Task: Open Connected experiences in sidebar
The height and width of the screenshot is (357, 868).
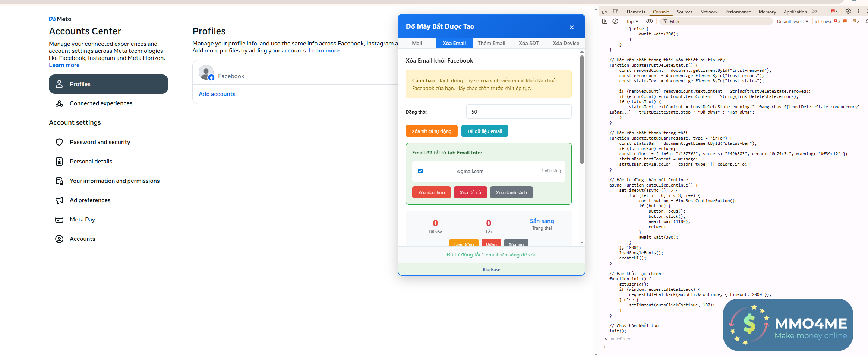Action: (x=108, y=103)
